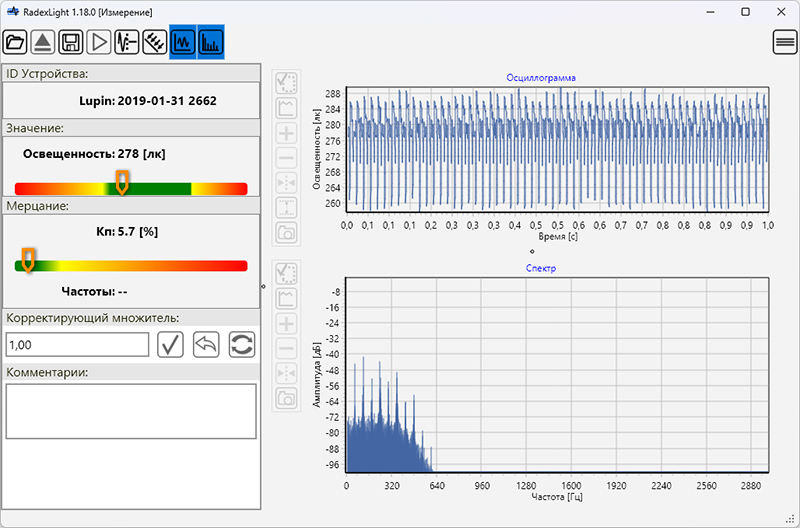The image size is (800, 528).
Task: Zoom in on the oscillogram with plus
Action: (x=286, y=133)
